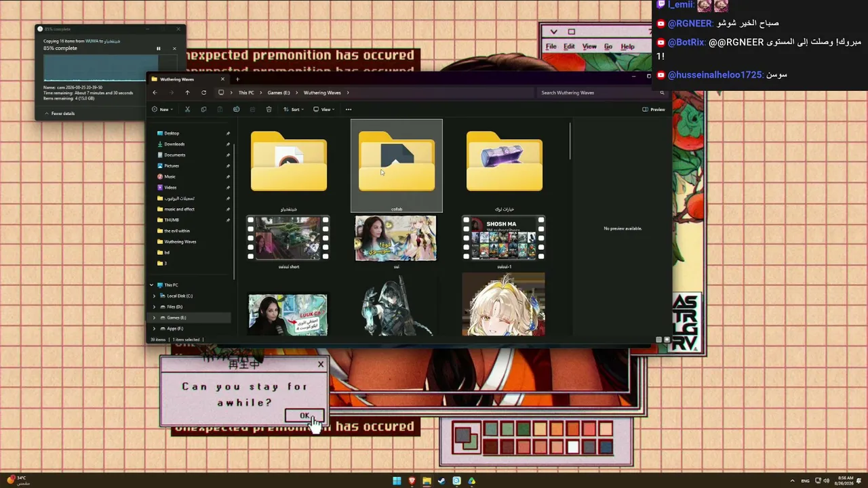This screenshot has width=868, height=488.
Task: Pause the file copy operation
Action: tap(159, 49)
